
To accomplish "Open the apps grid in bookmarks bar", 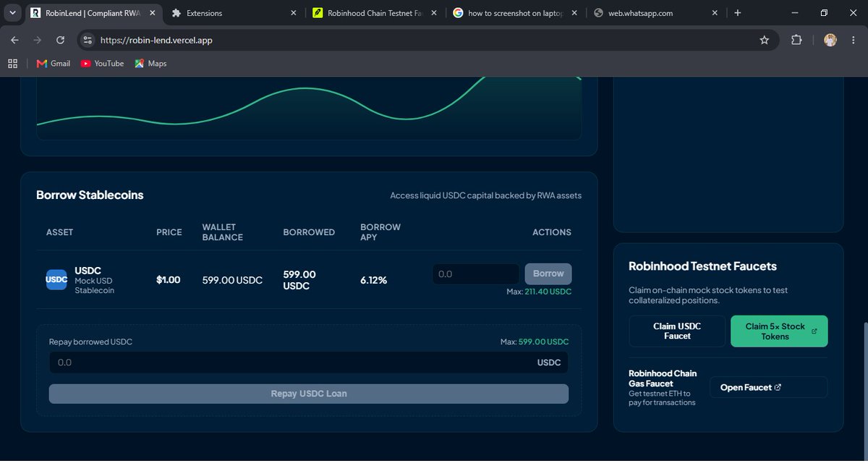I will coord(12,64).
